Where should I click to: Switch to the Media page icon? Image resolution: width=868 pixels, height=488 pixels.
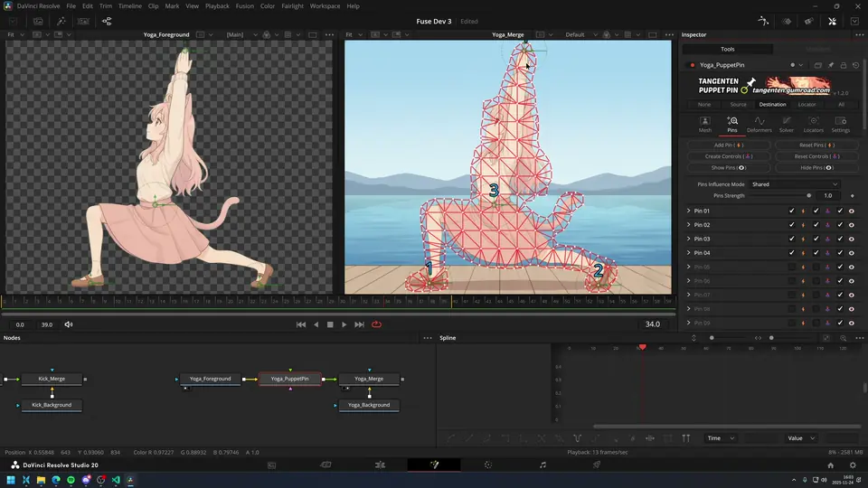coord(272,465)
